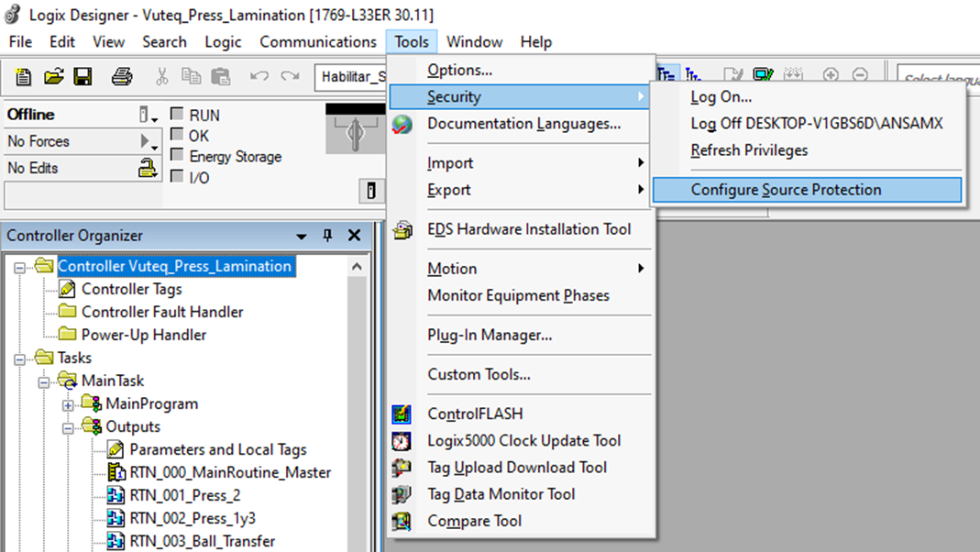Open an existing project

coord(52,76)
